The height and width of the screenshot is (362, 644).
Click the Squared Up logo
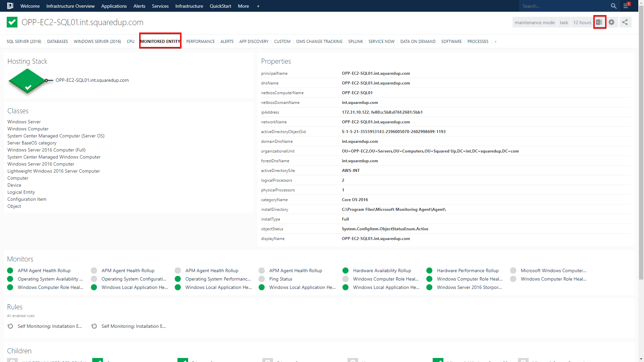[10, 6]
